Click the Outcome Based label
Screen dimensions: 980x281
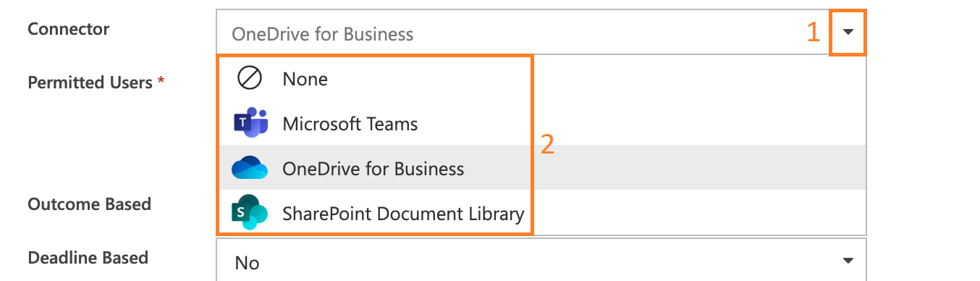tap(90, 204)
